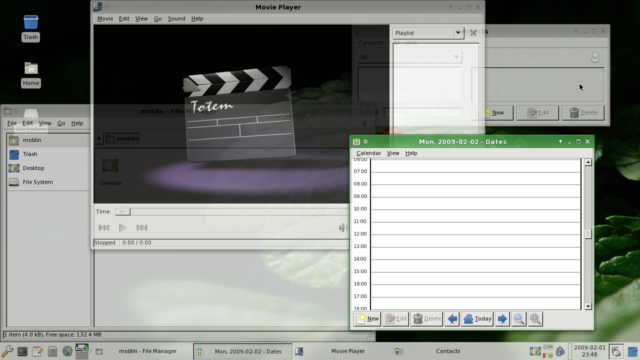Click the Dates vertical scrollbar thumb
This screenshot has height=360, width=640.
coord(588,234)
